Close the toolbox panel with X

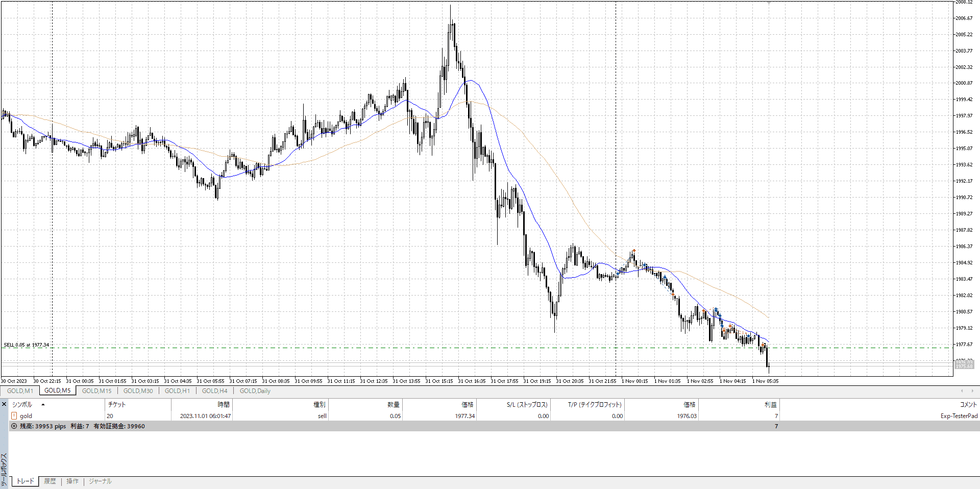4,404
